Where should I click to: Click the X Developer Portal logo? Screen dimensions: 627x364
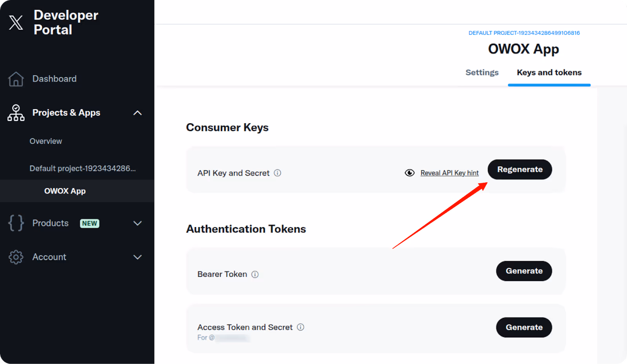(16, 22)
